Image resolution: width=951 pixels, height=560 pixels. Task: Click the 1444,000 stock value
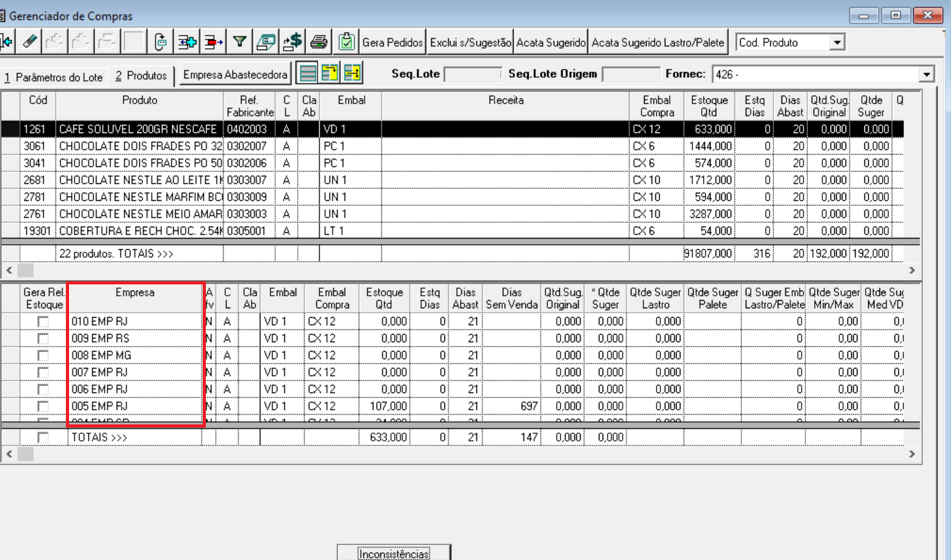tap(711, 146)
